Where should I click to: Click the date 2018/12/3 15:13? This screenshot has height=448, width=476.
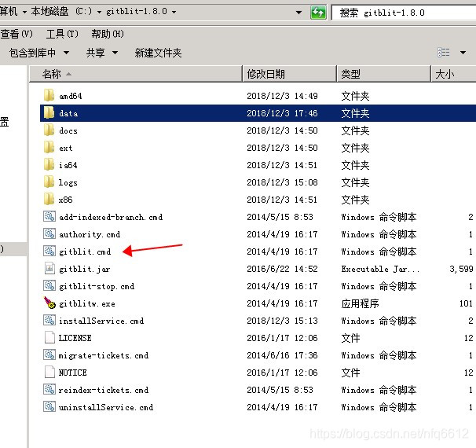tap(282, 321)
